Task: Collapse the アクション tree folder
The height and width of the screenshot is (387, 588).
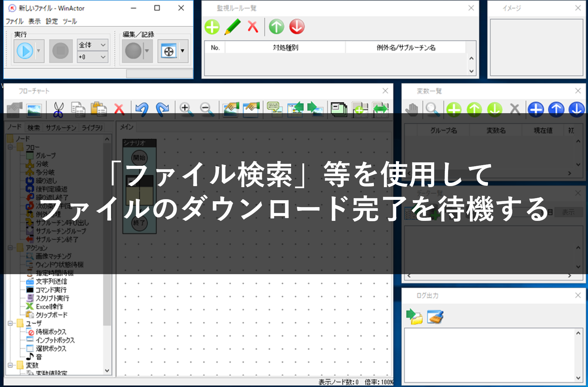Action: tap(10, 247)
